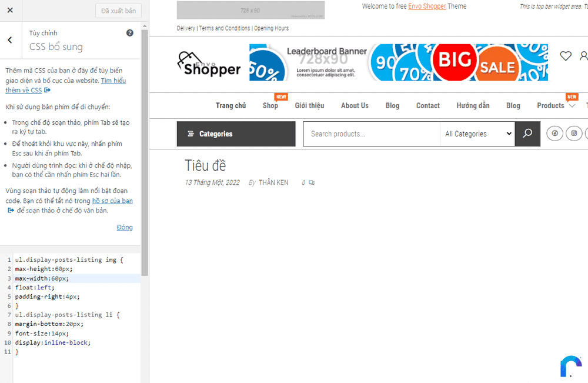Open the Shop menu item
588x383 pixels.
(x=270, y=106)
